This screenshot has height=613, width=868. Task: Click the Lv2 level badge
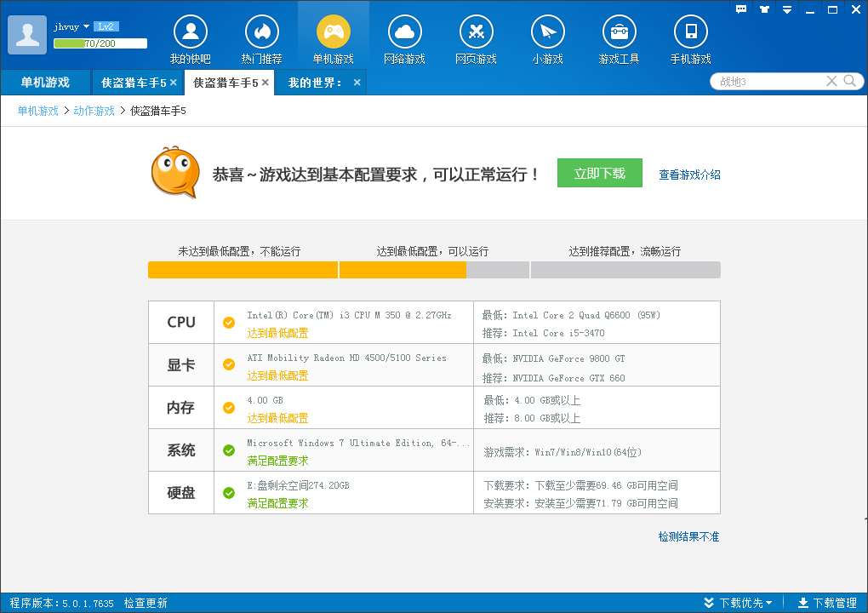tap(106, 26)
